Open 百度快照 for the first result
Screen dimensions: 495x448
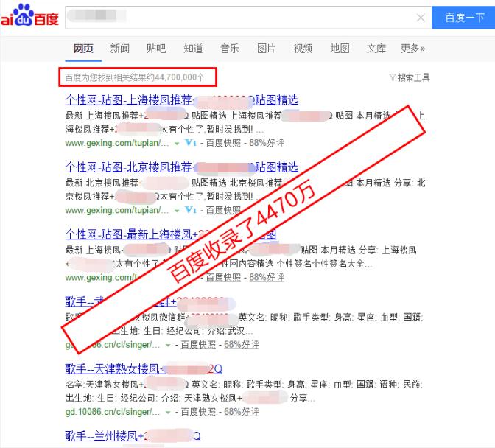coord(223,143)
